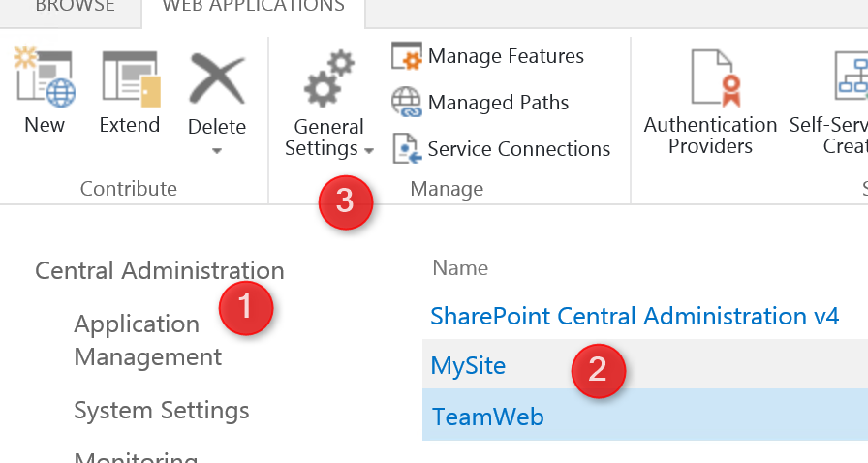
Task: Open Application Management in the sidebar
Action: pos(148,340)
